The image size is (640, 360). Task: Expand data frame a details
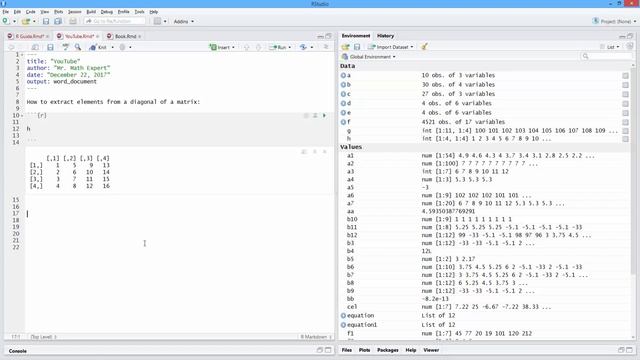(x=343, y=76)
